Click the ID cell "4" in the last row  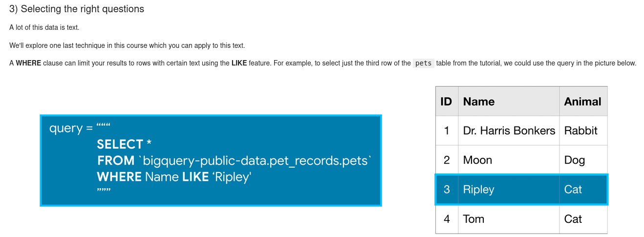click(x=447, y=219)
